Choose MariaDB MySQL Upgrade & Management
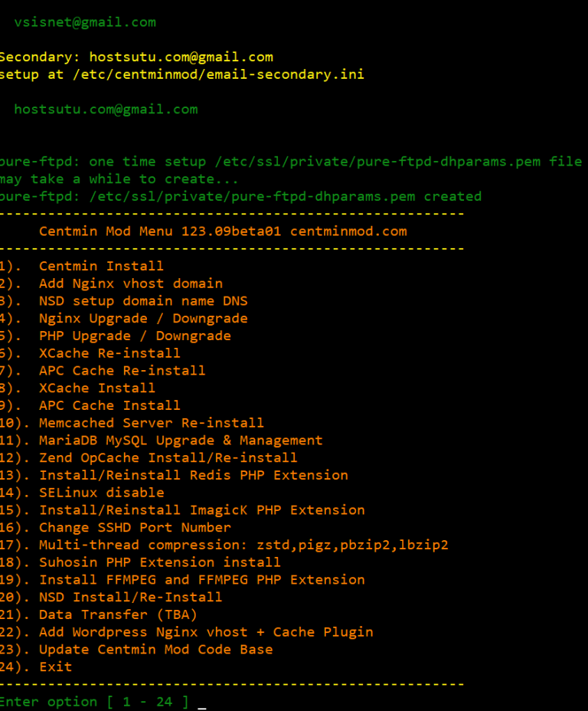The image size is (588, 711). click(181, 441)
